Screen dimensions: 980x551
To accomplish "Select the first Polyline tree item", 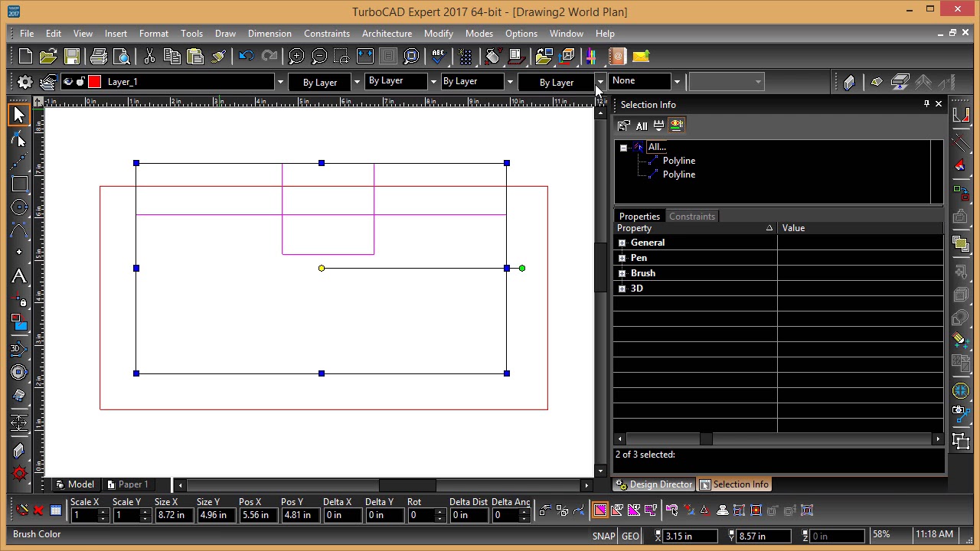I will (679, 161).
